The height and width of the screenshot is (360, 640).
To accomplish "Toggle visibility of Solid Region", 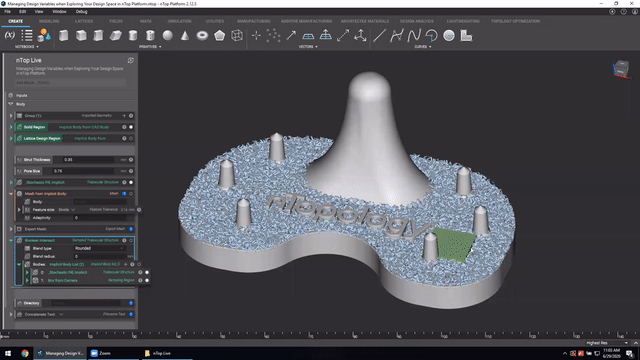I will 131,127.
